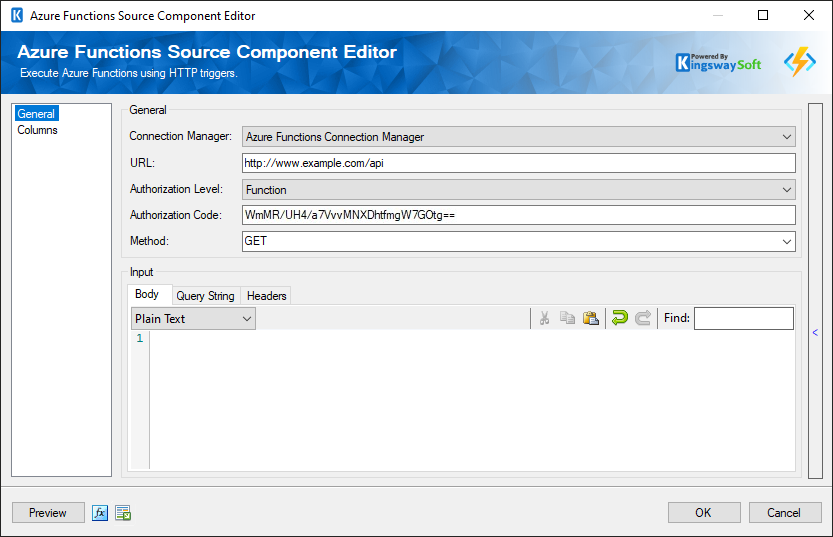
Task: Switch to the Headers tab
Action: pos(267,296)
